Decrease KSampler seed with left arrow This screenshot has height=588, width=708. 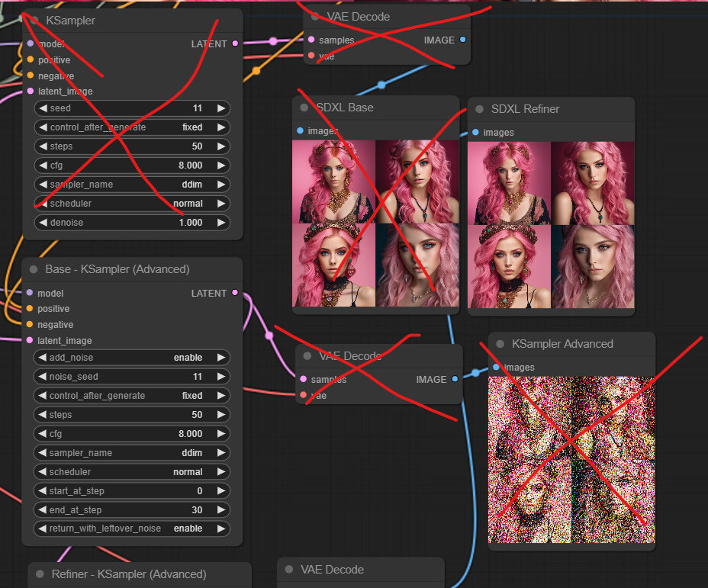point(43,108)
